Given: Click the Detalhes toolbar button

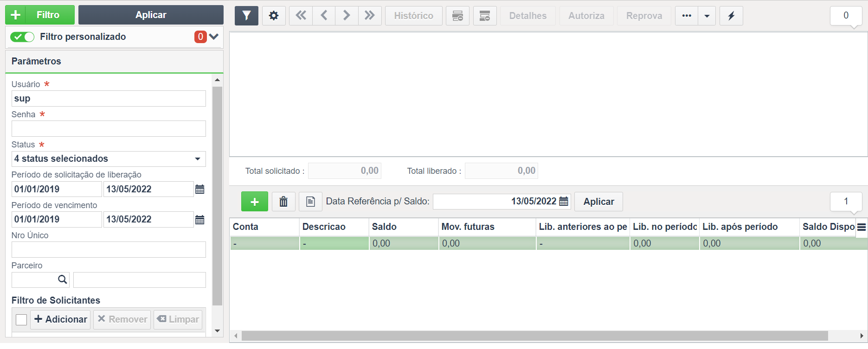Looking at the screenshot, I should (x=528, y=16).
